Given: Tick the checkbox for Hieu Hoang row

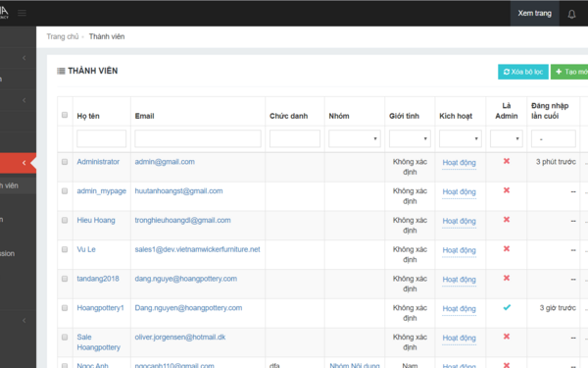Looking at the screenshot, I should (x=65, y=220).
